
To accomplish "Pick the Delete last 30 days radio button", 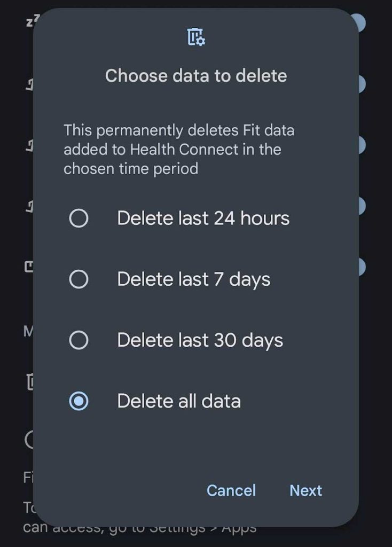I will pos(79,340).
